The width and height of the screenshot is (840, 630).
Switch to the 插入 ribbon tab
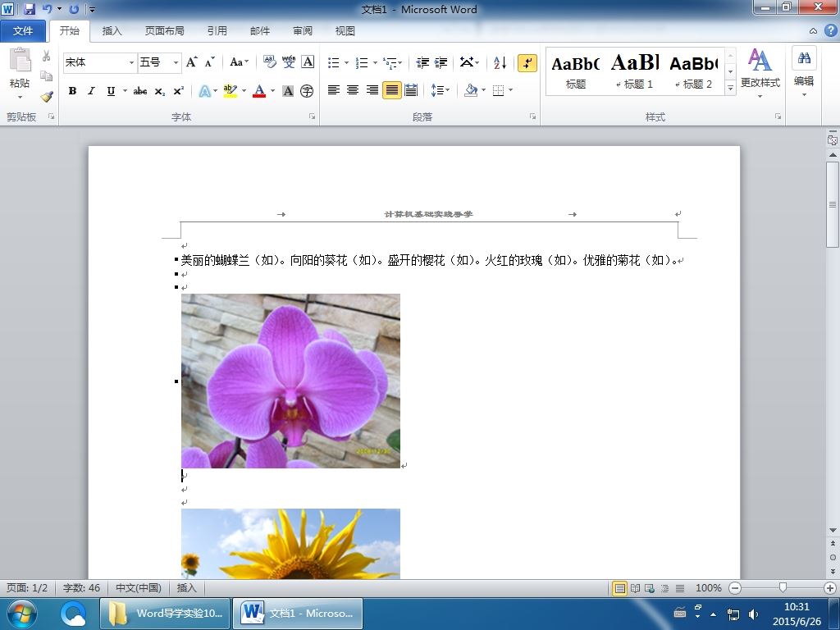click(x=112, y=31)
